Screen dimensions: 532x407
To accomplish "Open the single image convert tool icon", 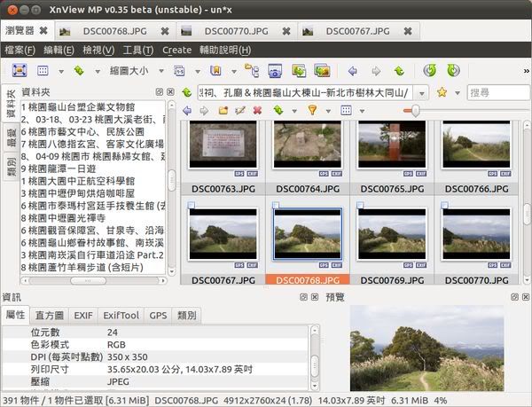I will click(299, 71).
